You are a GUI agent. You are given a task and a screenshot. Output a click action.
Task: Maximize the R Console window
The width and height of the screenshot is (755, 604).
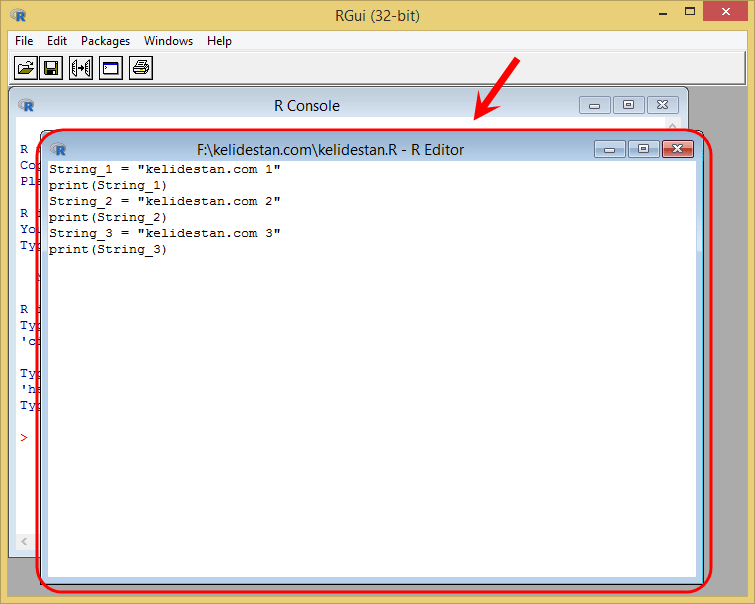click(x=628, y=105)
